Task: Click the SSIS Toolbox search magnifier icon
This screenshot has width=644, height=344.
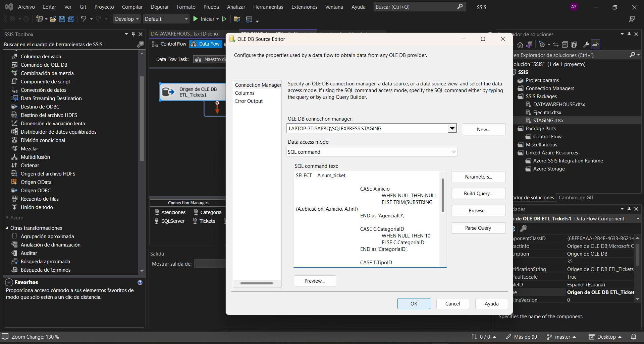Action: [141, 44]
